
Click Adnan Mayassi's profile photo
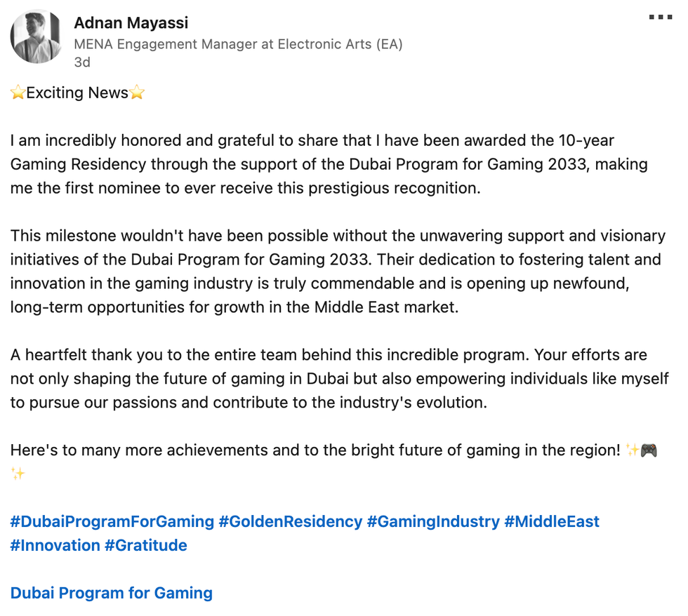pos(37,36)
